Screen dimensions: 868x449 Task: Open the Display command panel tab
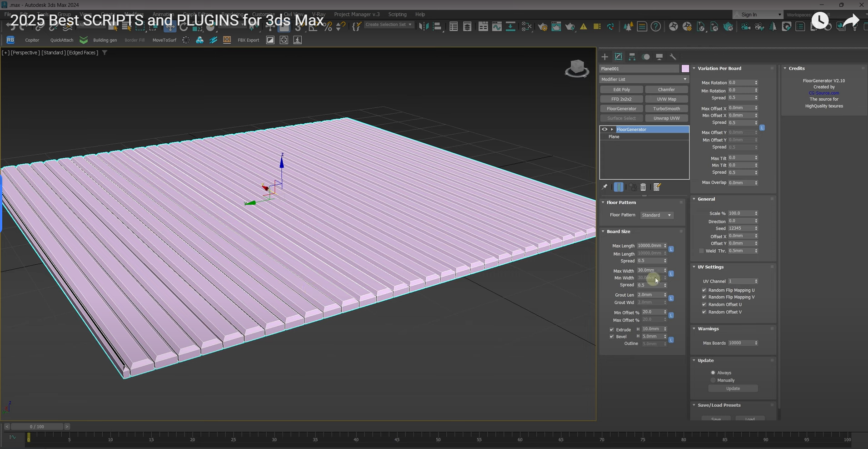(659, 57)
